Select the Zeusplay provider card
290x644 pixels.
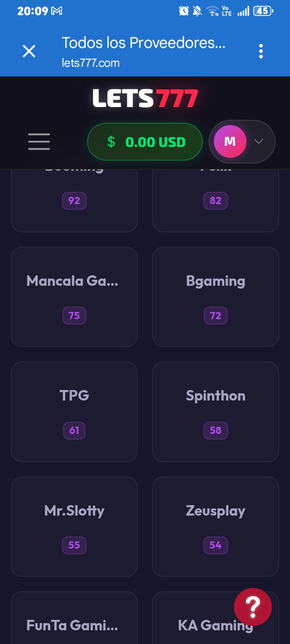click(x=215, y=526)
